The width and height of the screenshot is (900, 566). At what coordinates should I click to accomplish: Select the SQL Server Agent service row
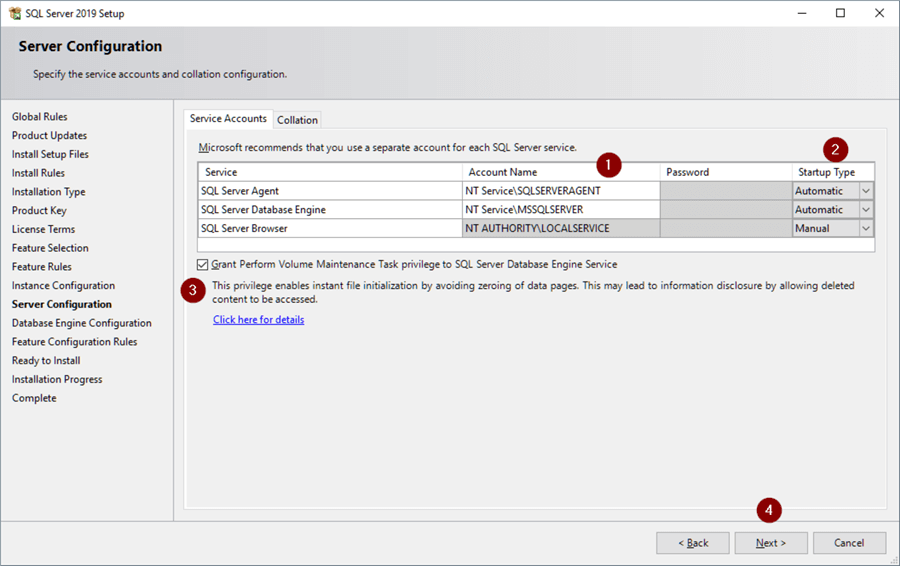point(330,191)
